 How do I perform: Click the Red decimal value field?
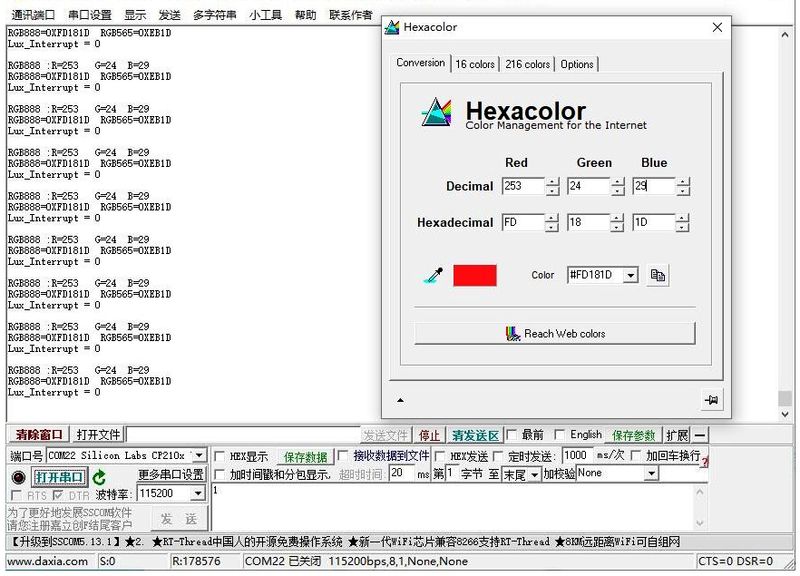[522, 186]
